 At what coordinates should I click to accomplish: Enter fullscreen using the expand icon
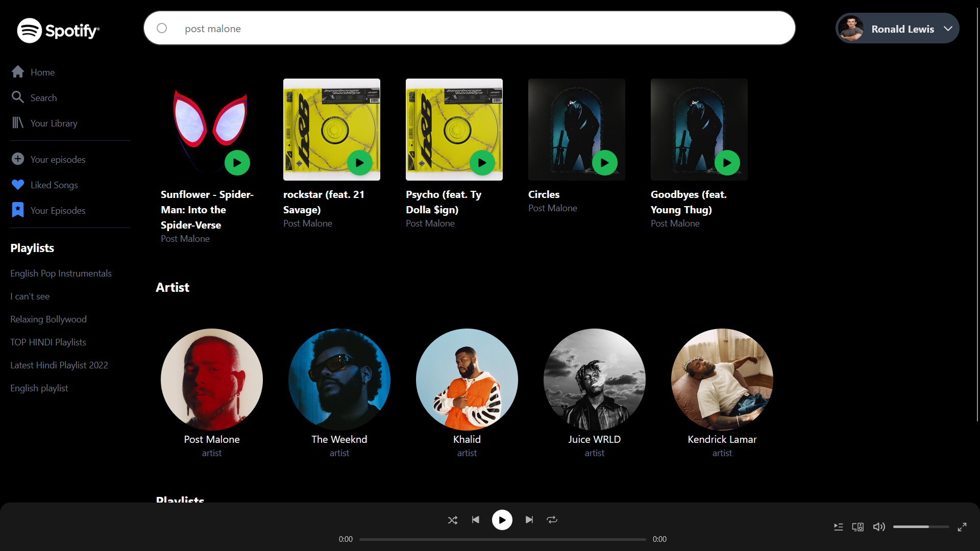(963, 527)
